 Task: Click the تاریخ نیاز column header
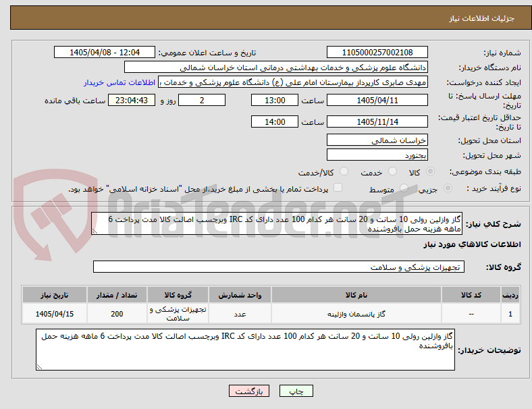point(55,295)
